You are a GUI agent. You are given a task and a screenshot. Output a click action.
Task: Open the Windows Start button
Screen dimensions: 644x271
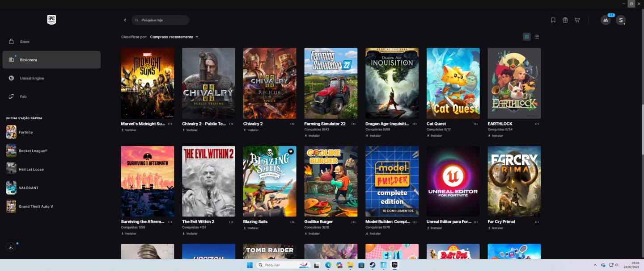pos(249,265)
